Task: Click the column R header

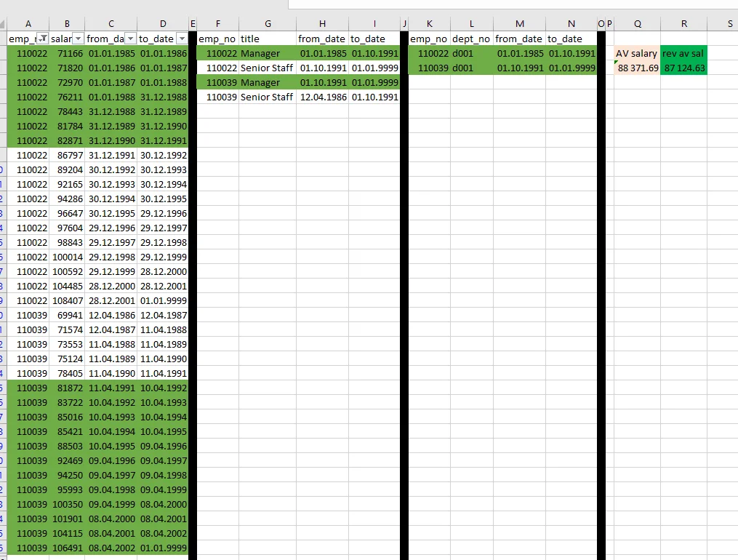Action: 683,24
